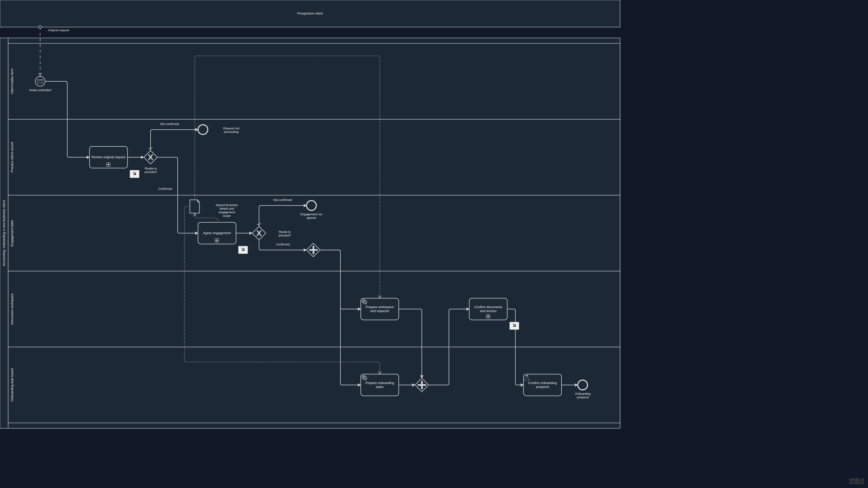Select the Onboarding task board lane label
The width and height of the screenshot is (868, 488).
coord(12,385)
